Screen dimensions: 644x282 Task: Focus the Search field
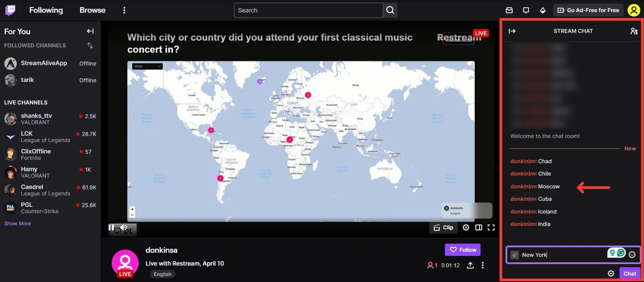[308, 10]
